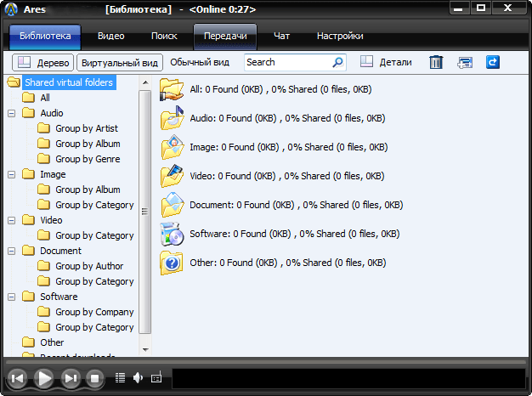Click the radio/tuner icon in player bar
This screenshot has height=396, width=532.
pyautogui.click(x=156, y=377)
